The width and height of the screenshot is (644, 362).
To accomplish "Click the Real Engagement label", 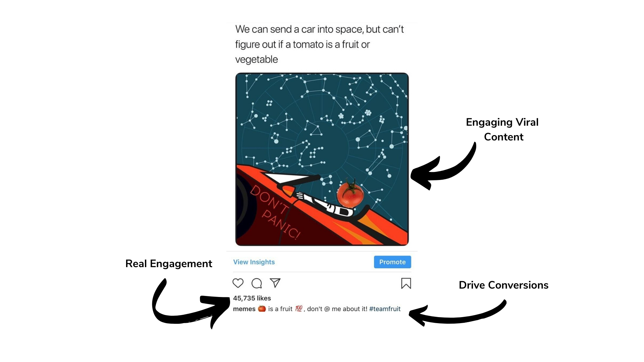I will 169,264.
